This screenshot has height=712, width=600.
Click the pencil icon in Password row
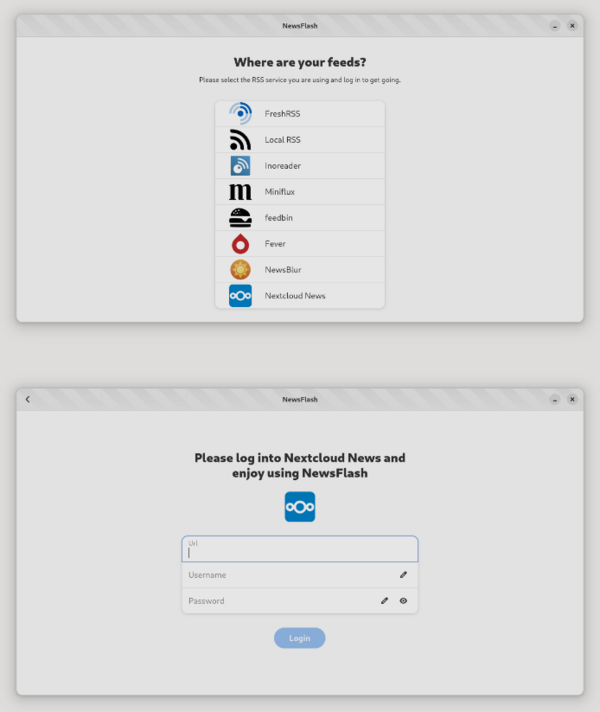coord(385,601)
